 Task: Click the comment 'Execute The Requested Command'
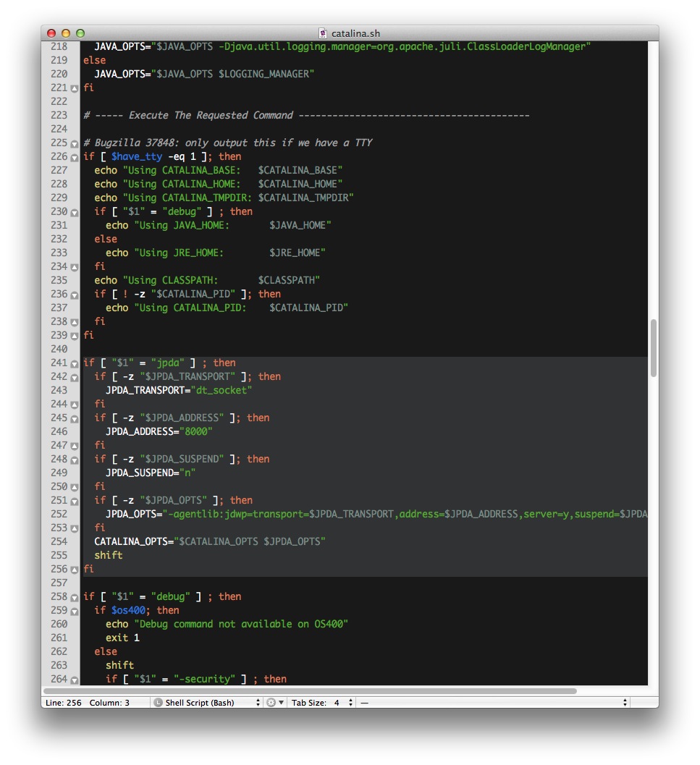(x=211, y=115)
